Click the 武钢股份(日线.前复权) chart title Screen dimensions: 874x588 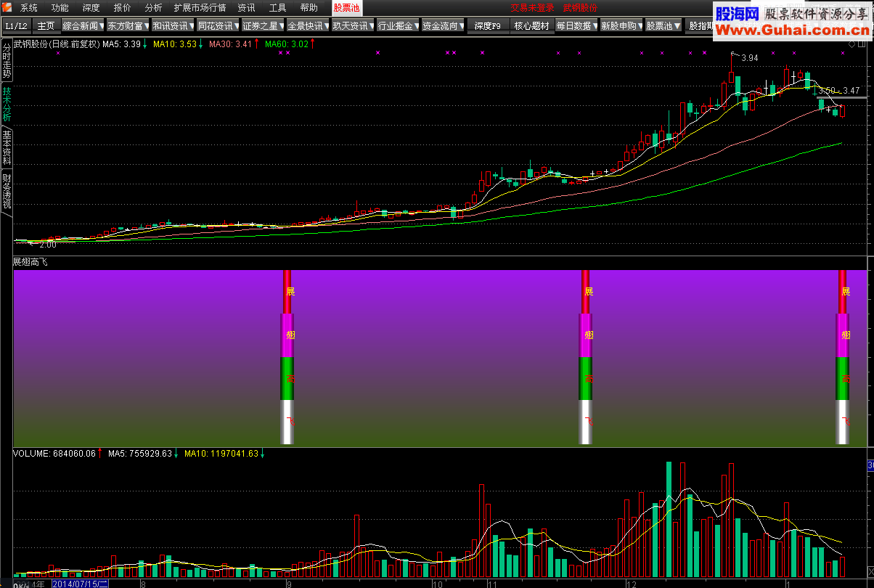57,44
